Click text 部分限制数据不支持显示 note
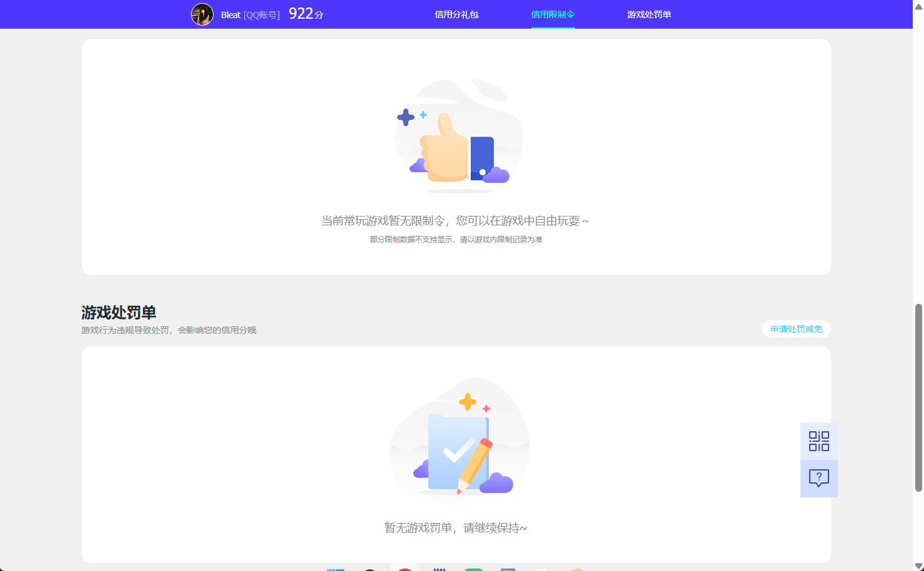Viewport: 924px width, 571px height. click(456, 240)
